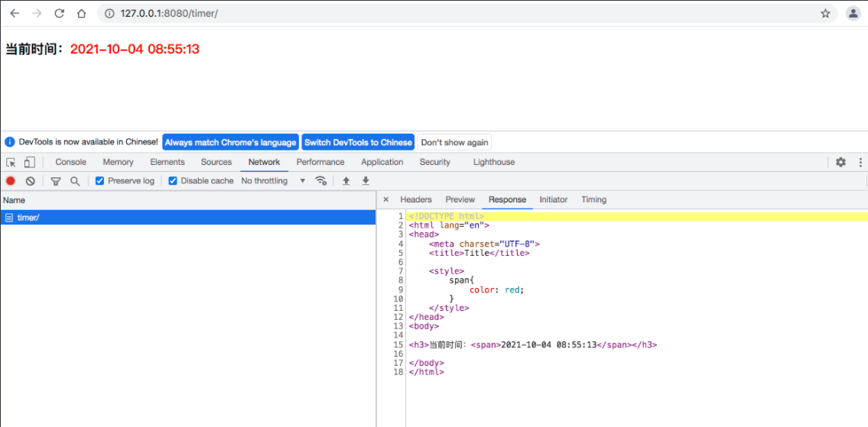Image resolution: width=868 pixels, height=427 pixels.
Task: Switch to the Elements tab
Action: 167,162
